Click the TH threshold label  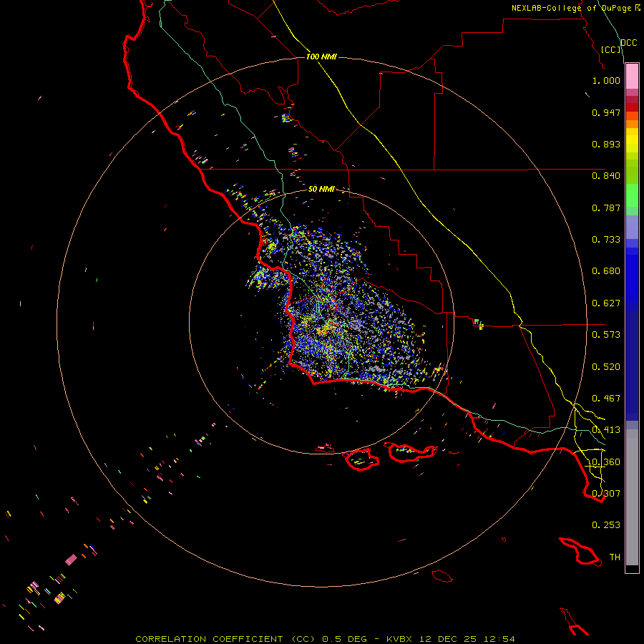[x=615, y=557]
